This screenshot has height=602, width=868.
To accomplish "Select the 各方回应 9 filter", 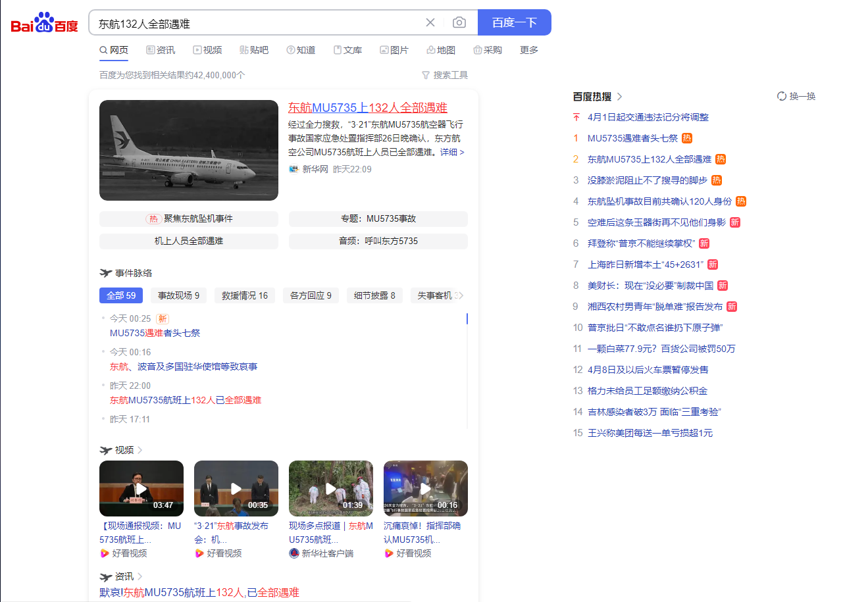I will 311,295.
